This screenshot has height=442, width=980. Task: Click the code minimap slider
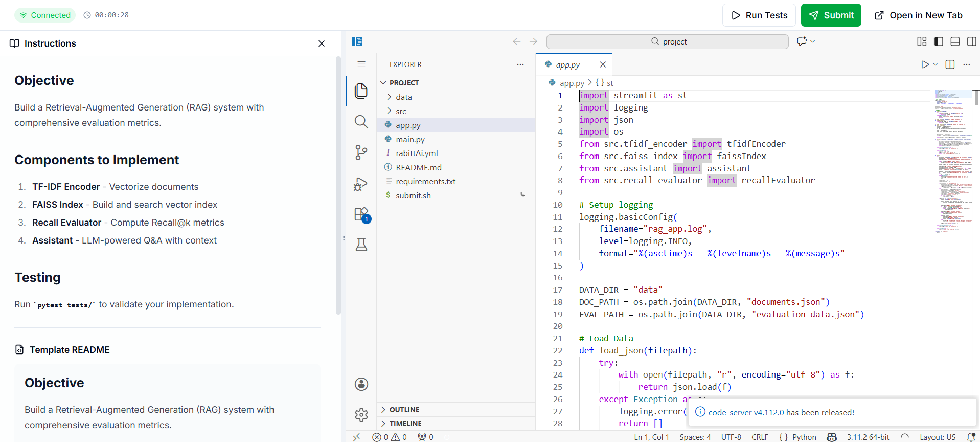coord(953,94)
